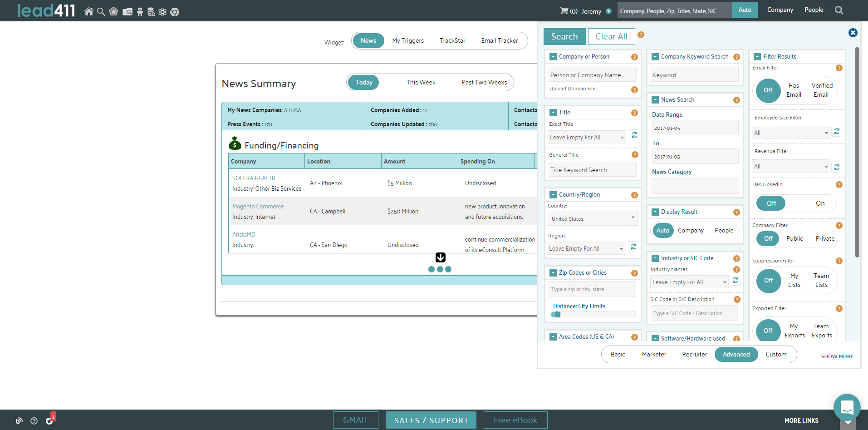Viewport: 868px width, 430px height.
Task: Select the Recruiter search mode
Action: [x=694, y=355]
